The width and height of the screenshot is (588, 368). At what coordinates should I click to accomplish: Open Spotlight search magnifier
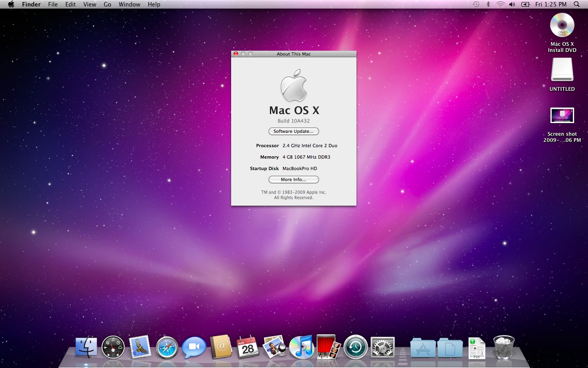(577, 4)
